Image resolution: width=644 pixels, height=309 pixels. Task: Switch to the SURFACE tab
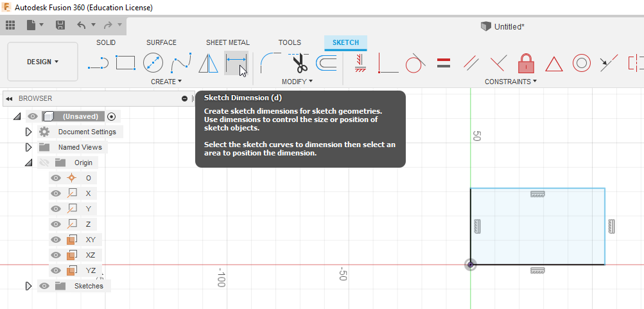(161, 42)
